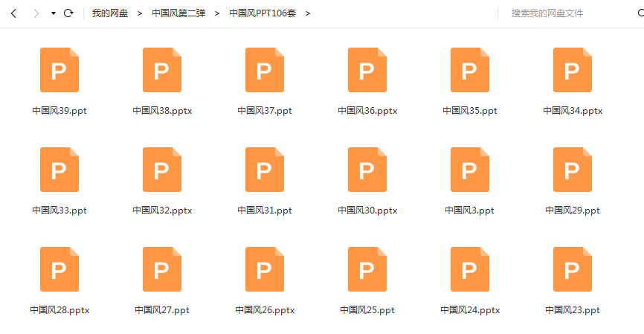Click the file name 中国风36.pptx

[x=367, y=111]
